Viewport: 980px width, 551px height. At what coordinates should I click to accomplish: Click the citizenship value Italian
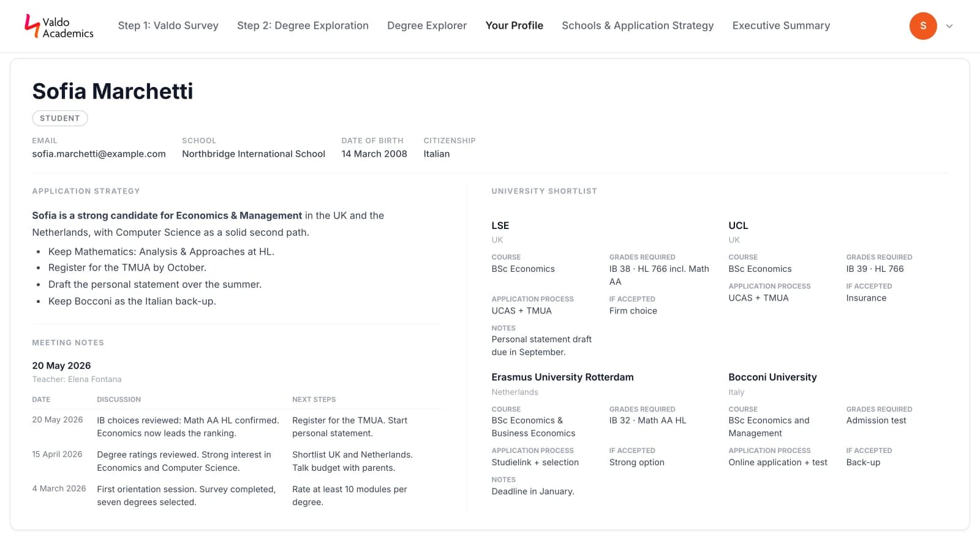coord(437,154)
